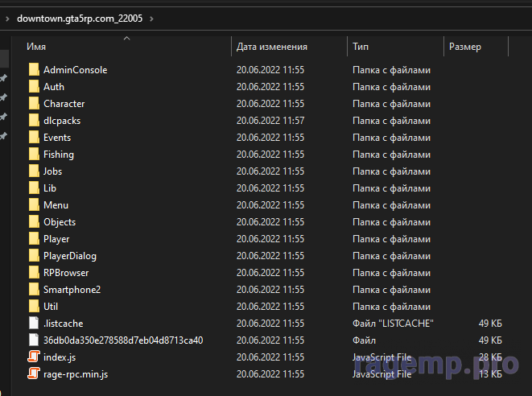Click the topmost pinned quick-access pin icon
Image resolution: width=532 pixels, height=396 pixels.
4,79
